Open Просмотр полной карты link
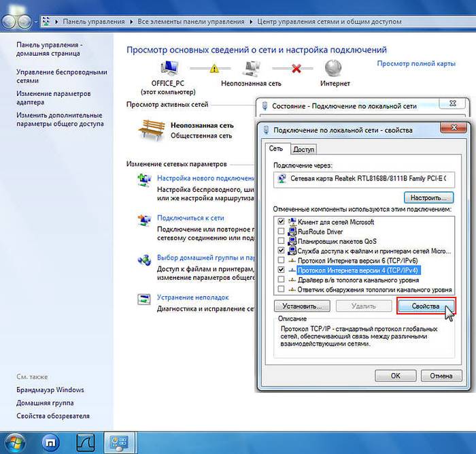476x454 pixels. (x=416, y=64)
